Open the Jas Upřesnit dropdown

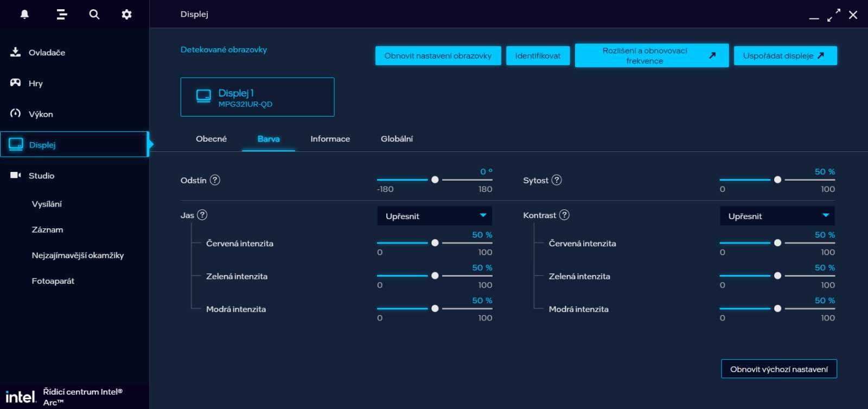(435, 216)
